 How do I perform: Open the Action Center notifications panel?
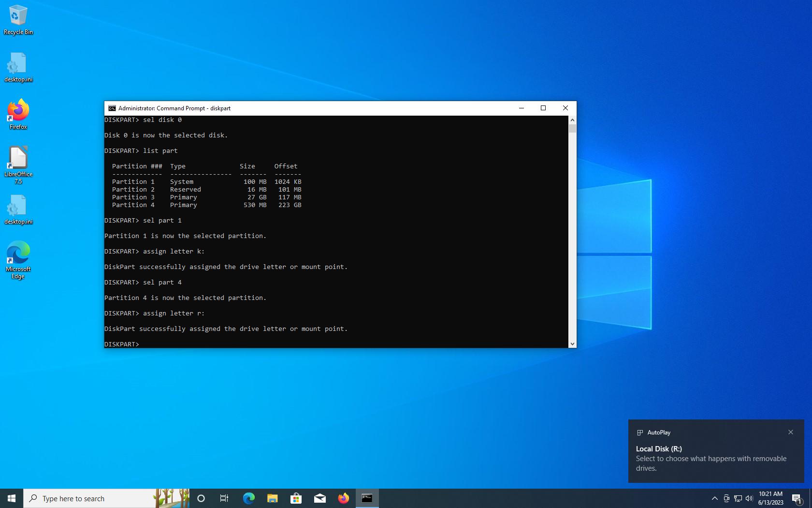[x=797, y=498]
